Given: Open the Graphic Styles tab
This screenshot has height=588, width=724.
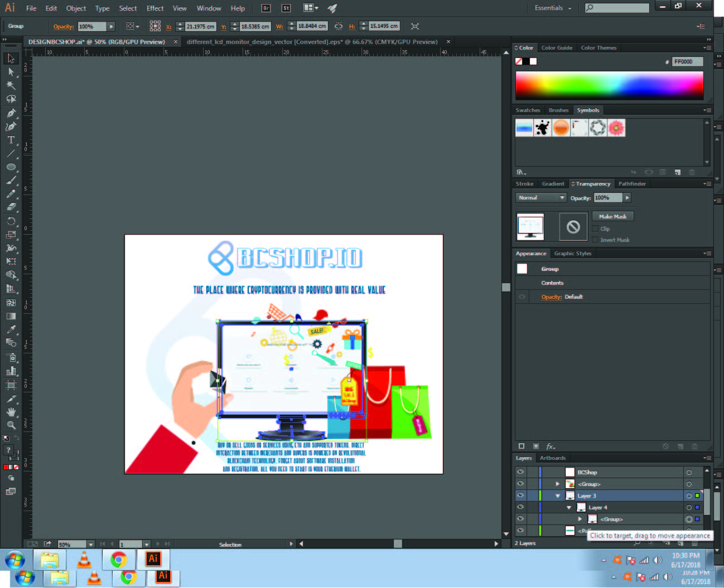Looking at the screenshot, I should click(572, 254).
